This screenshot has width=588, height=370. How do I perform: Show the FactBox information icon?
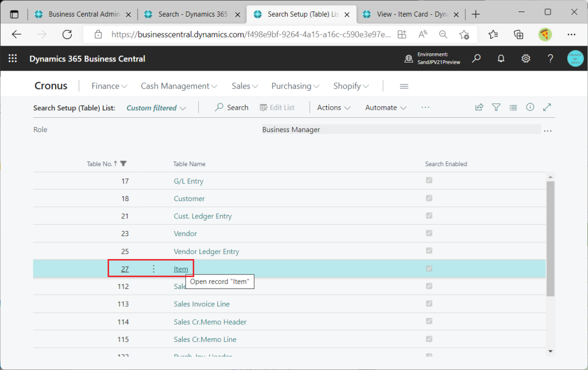pyautogui.click(x=530, y=107)
